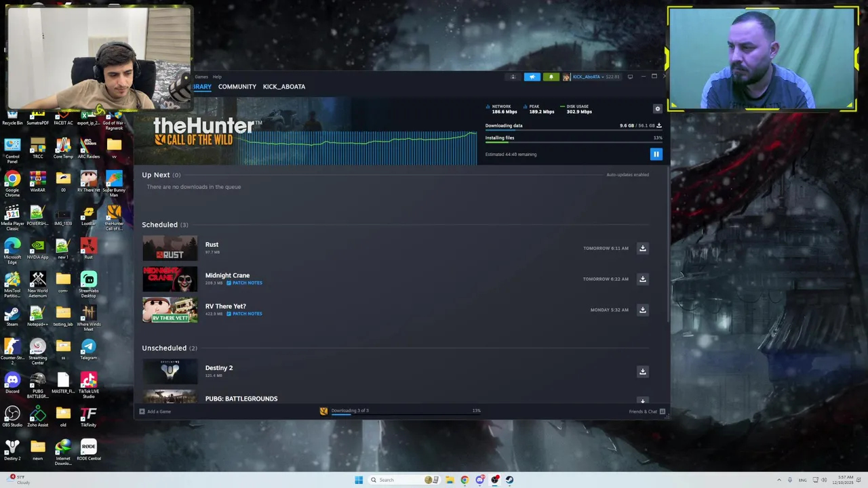The height and width of the screenshot is (488, 868).
Task: Open the Microsoft Edge desktop icon
Action: click(x=12, y=251)
